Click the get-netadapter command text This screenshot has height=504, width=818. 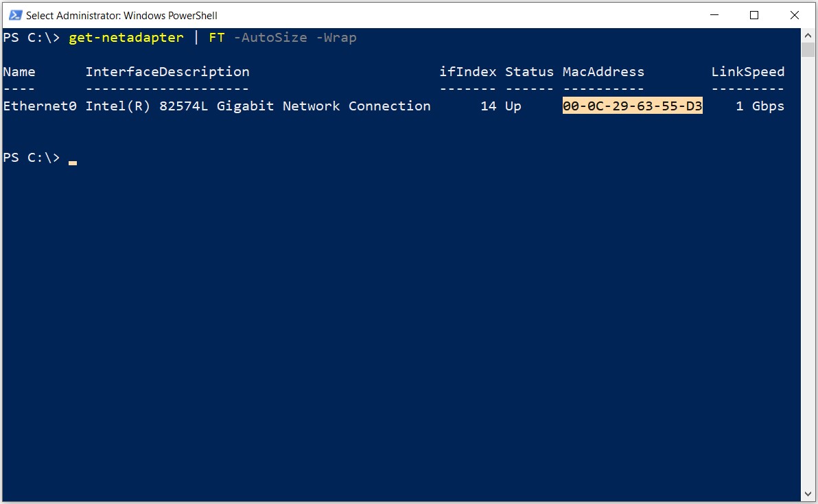(x=126, y=38)
